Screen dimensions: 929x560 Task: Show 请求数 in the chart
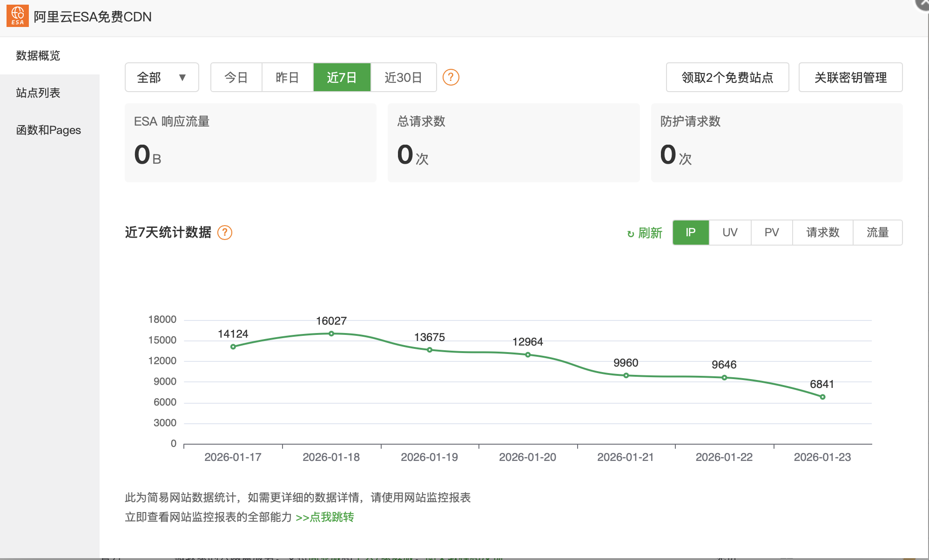coord(822,232)
